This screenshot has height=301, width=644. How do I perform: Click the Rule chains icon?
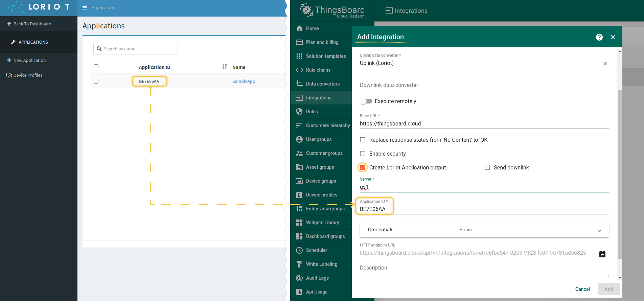pos(299,70)
